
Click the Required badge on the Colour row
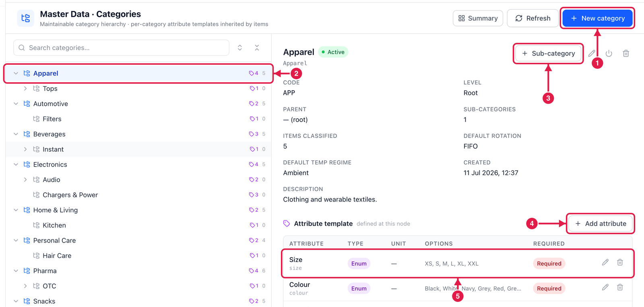point(549,288)
